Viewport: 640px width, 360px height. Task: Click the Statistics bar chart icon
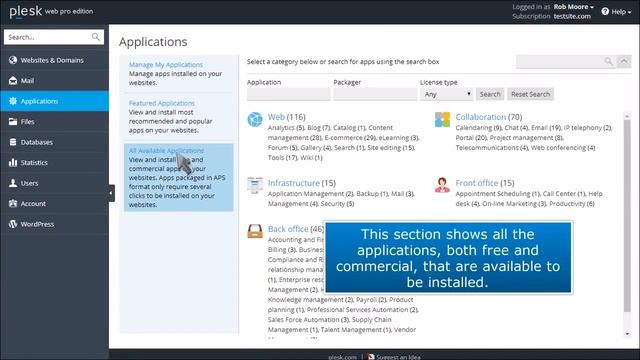point(13,162)
